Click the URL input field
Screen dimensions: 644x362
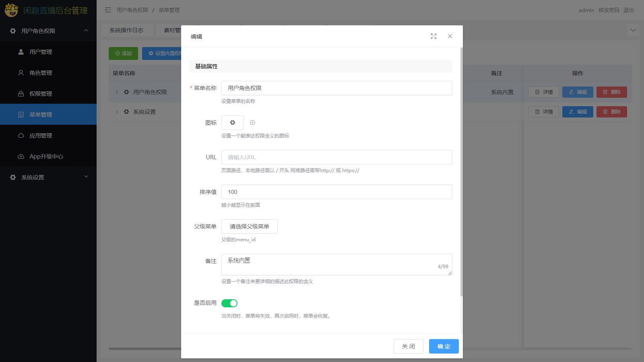coord(336,157)
